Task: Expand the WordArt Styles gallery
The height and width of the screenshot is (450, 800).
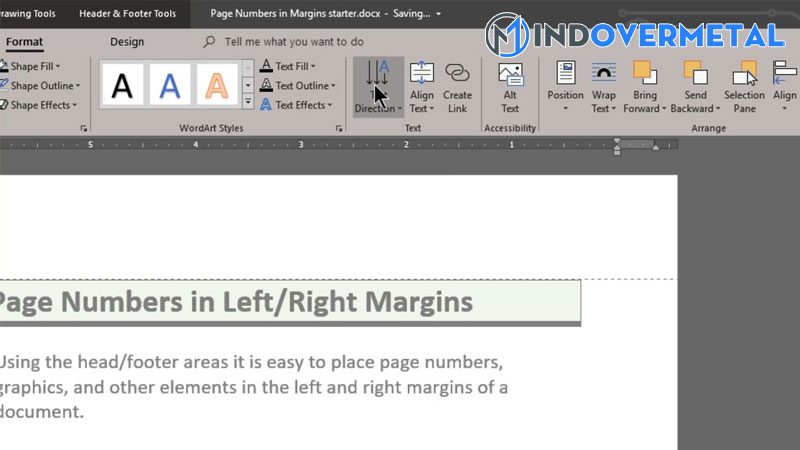Action: coord(248,103)
